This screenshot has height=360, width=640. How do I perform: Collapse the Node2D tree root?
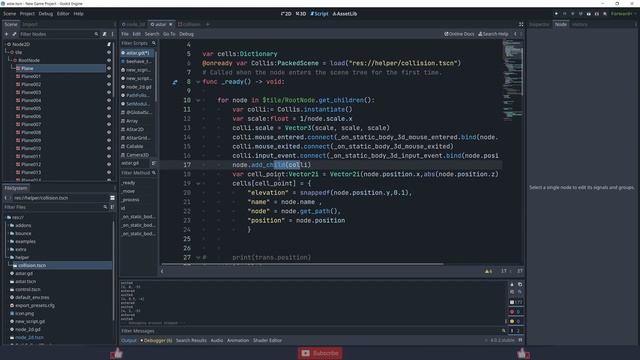(x=5, y=44)
